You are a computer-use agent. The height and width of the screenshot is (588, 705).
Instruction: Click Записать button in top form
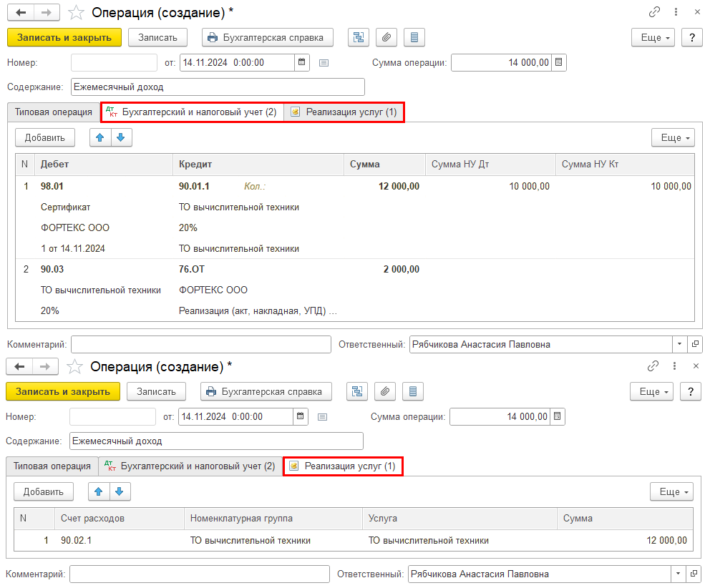tap(157, 38)
